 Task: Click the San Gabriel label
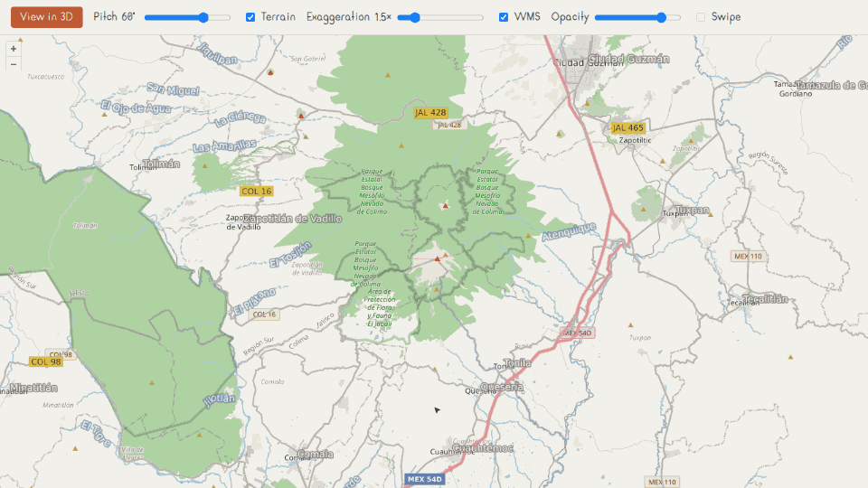coord(308,59)
